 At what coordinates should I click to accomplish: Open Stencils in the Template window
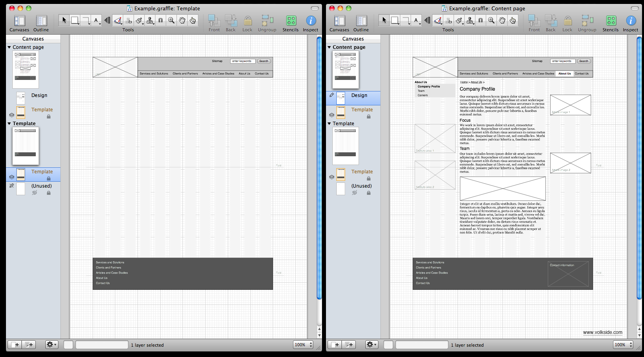(x=291, y=23)
